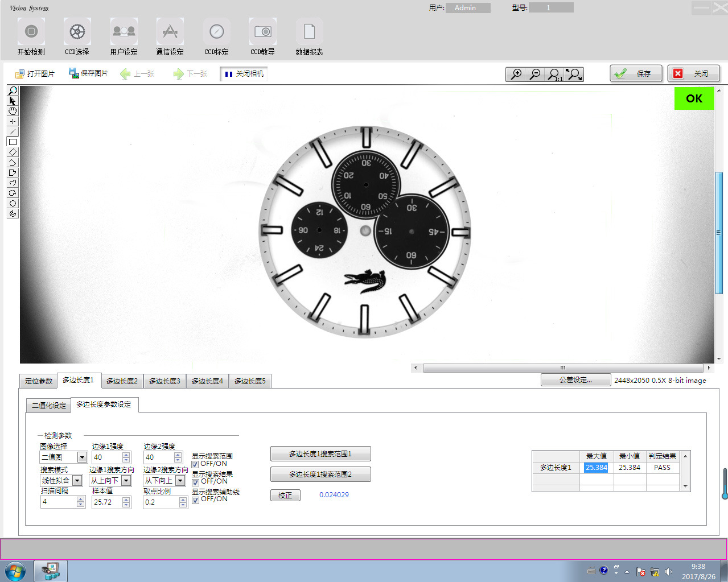Image resolution: width=728 pixels, height=582 pixels.
Task: Select the magnifier tool in left toolbar
Action: coord(13,90)
